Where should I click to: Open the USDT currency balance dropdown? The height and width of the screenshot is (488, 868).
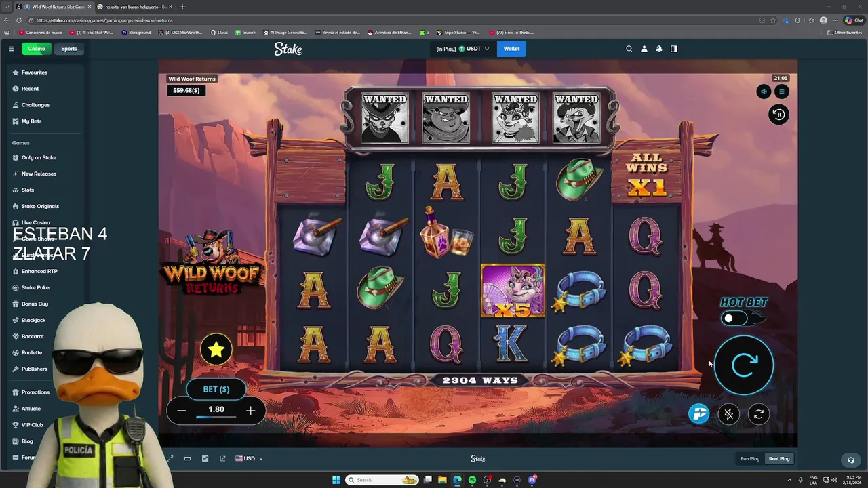click(462, 49)
